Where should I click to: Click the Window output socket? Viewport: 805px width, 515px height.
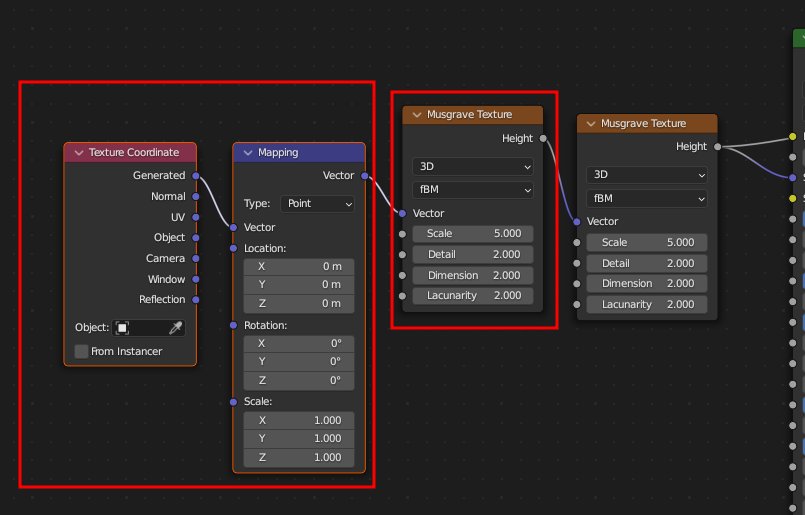point(196,279)
